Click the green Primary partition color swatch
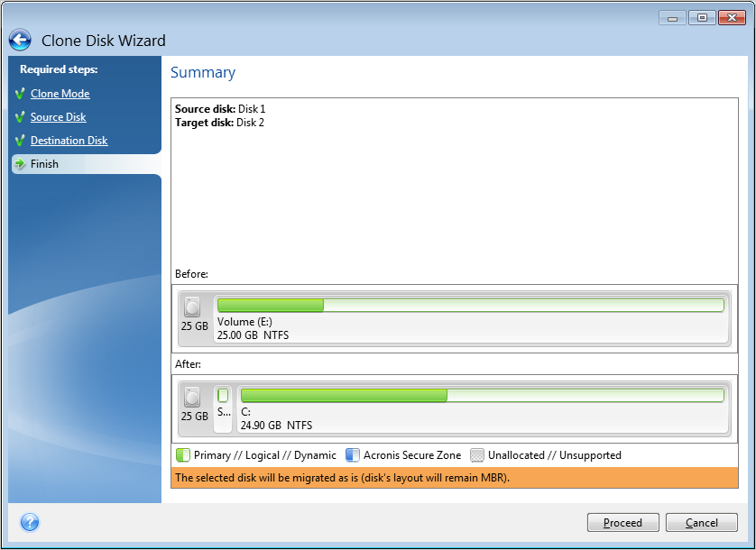756x550 pixels. pos(181,455)
